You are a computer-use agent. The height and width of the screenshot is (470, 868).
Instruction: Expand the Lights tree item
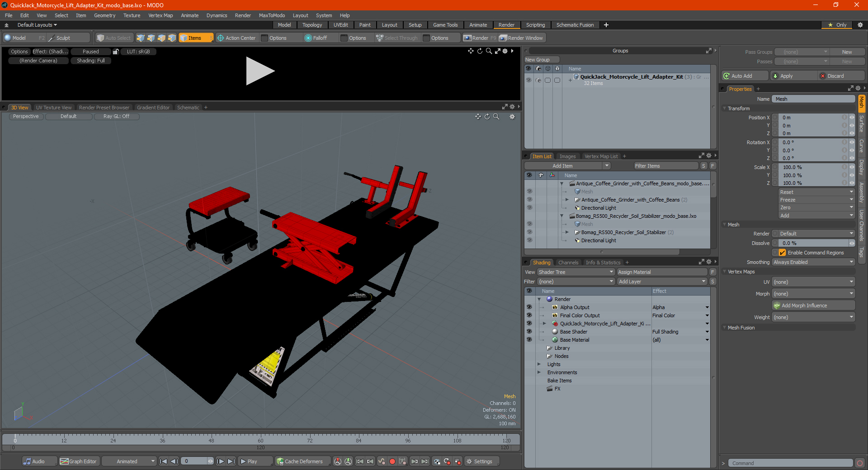pyautogui.click(x=539, y=364)
